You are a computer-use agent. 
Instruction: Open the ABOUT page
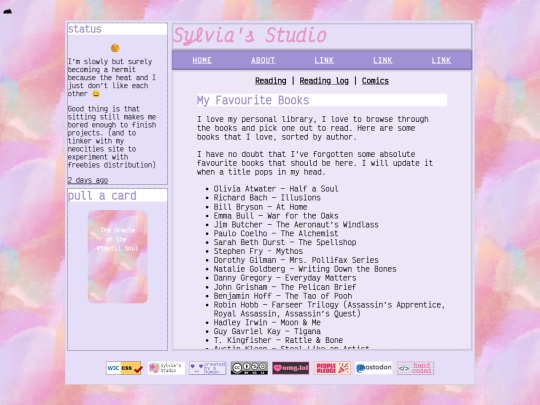click(263, 60)
